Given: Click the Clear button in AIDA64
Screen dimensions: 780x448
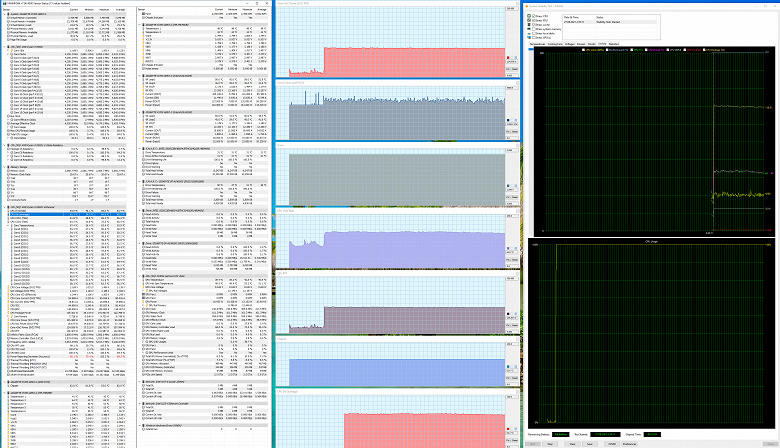Looking at the screenshot, I should tap(573, 444).
